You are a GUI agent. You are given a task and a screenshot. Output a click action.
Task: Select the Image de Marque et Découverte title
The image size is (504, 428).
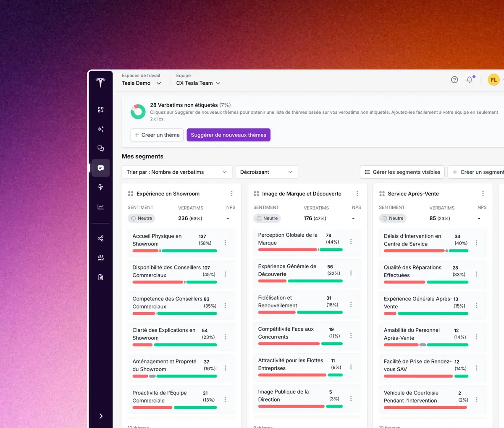[302, 193]
